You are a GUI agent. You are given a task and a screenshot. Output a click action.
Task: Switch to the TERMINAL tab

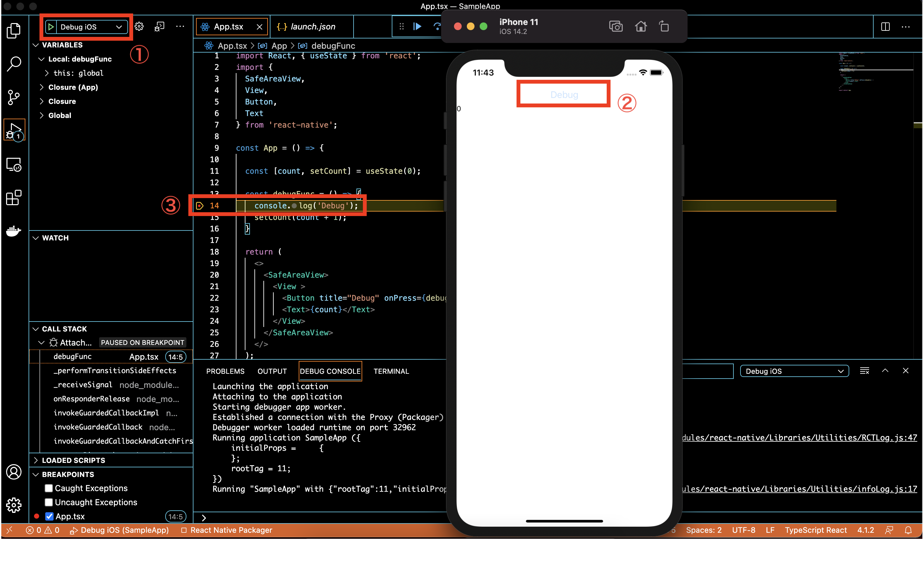tap(391, 371)
